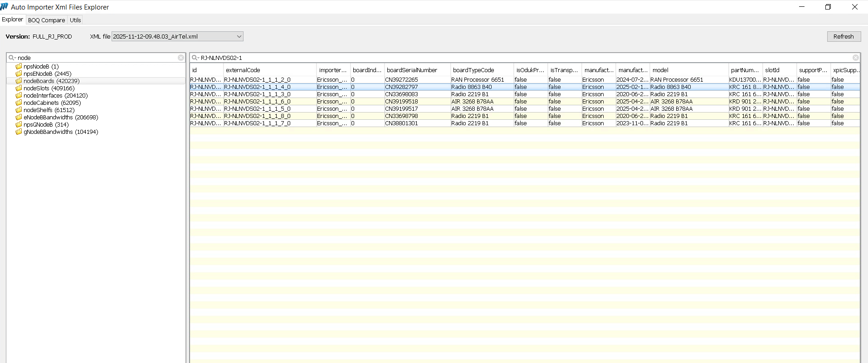Sort by boardTypeCode column header

pyautogui.click(x=473, y=70)
